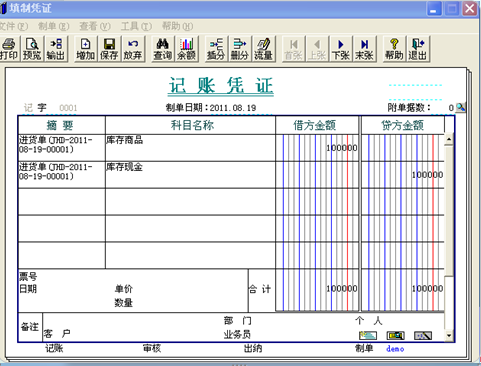Click the 贷方金额 column header
481x366 pixels.
point(402,125)
